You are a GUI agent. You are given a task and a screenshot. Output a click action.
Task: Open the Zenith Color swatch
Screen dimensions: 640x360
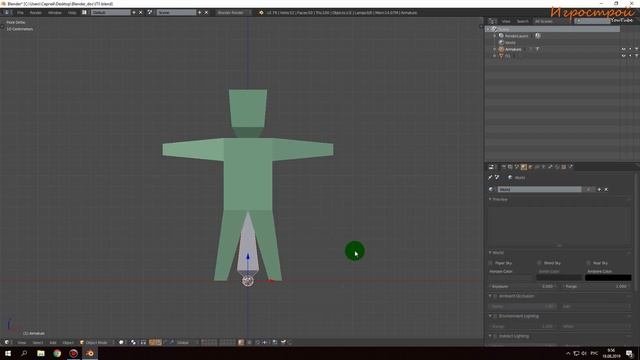[559, 278]
